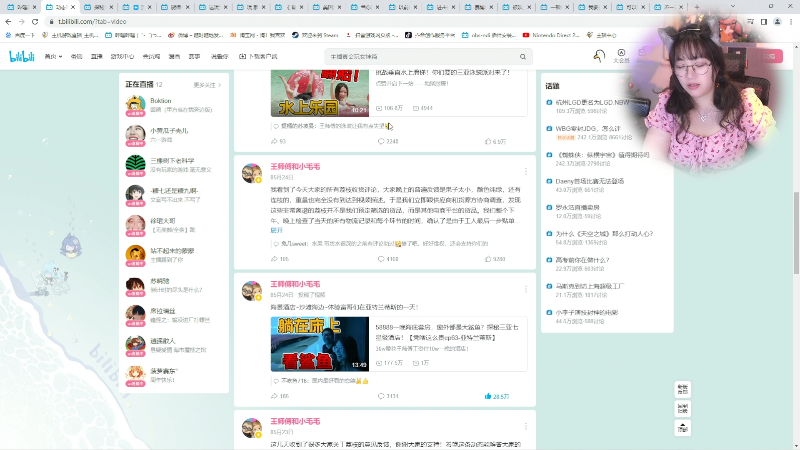Toggle the blue 28.5万 like button
This screenshot has height=450, width=800.
click(x=497, y=396)
